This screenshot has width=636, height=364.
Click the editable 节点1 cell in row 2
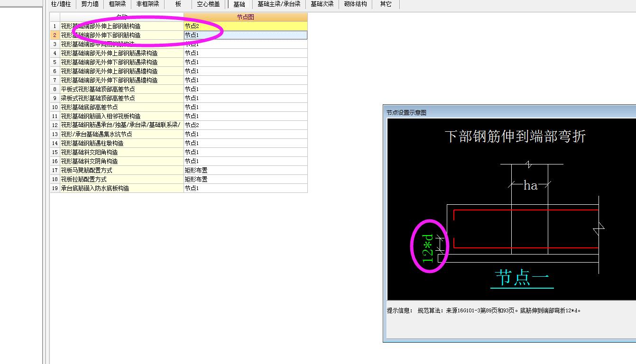245,35
